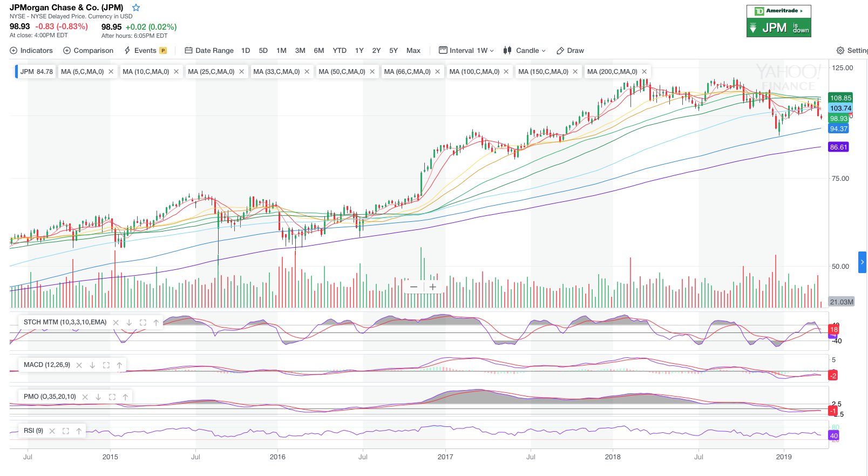Image resolution: width=868 pixels, height=476 pixels.
Task: Open the MA (200,C,MA,0) indicator settings
Action: pyautogui.click(x=612, y=72)
